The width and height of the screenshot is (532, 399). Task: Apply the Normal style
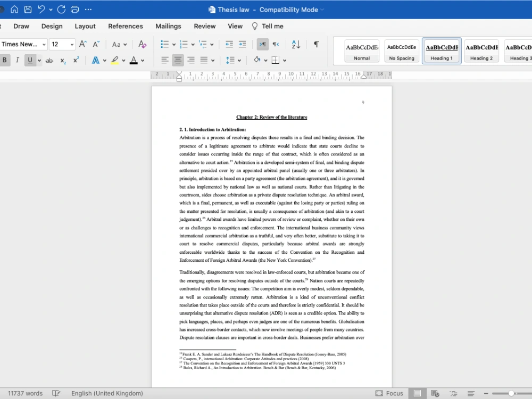point(362,51)
